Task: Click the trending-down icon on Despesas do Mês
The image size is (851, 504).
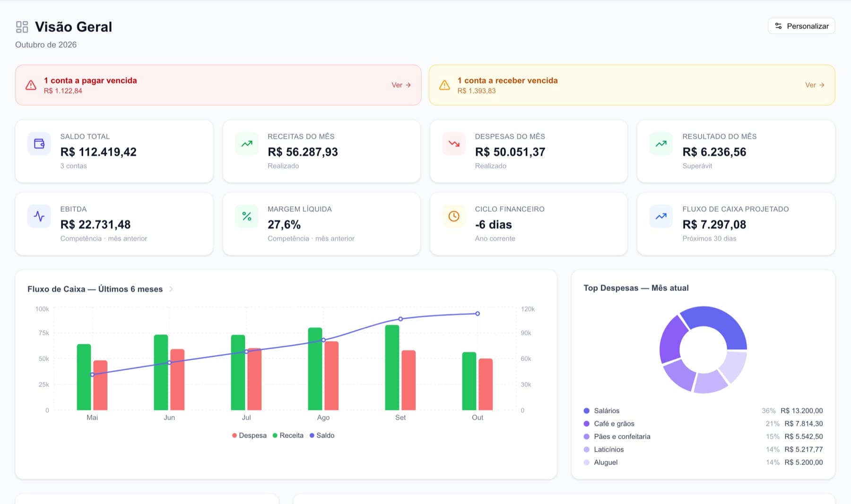Action: (454, 144)
